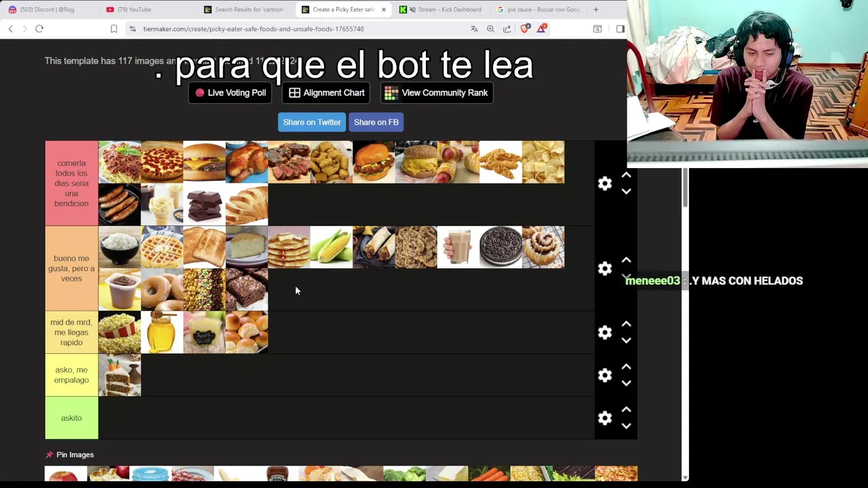Click the Live Voting Poll button
Screen dimensions: 868x488
point(231,93)
